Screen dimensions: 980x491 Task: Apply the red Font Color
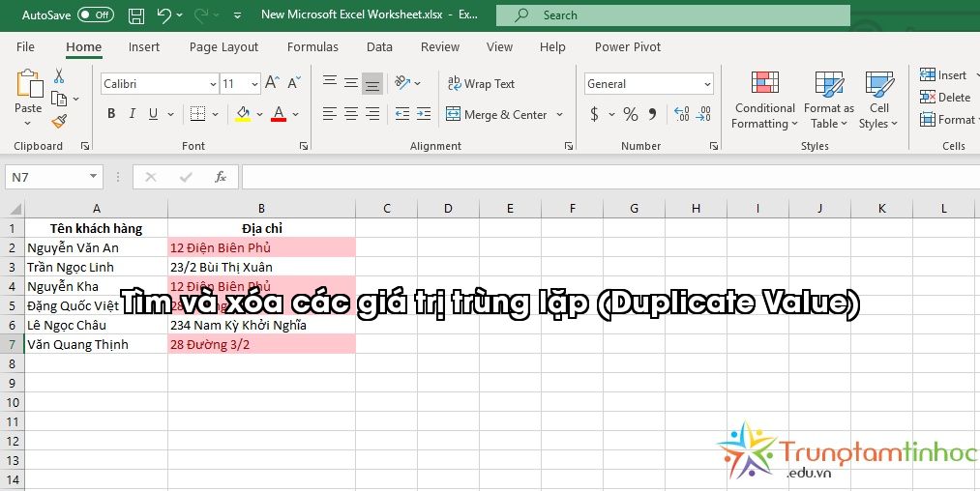pos(279,114)
